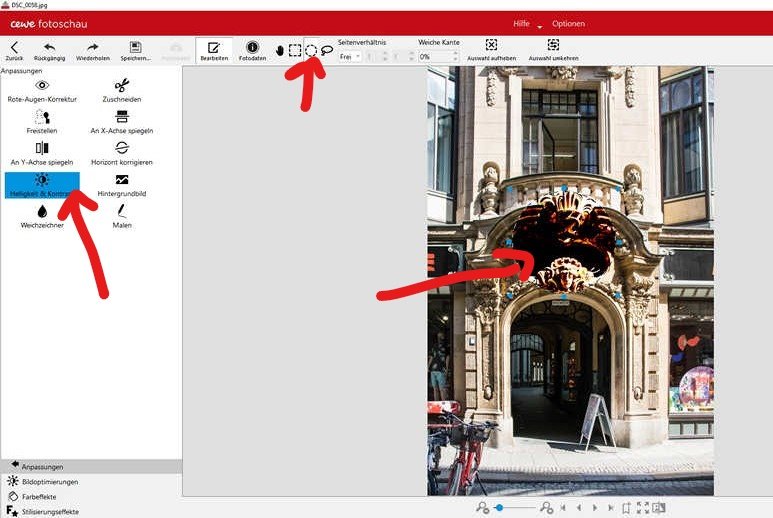Click the Auswahl aufheben button
Screen dimensions: 773x518
[x=491, y=50]
